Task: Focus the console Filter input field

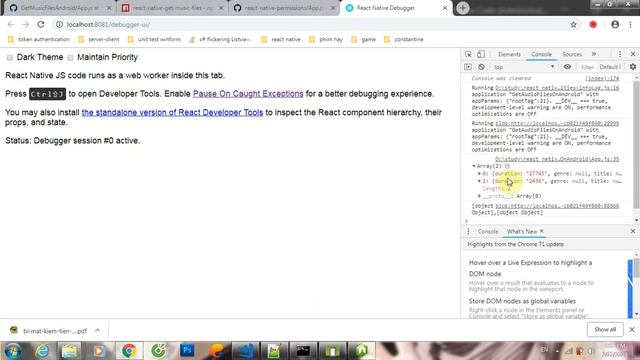Action: pyautogui.click(x=587, y=67)
